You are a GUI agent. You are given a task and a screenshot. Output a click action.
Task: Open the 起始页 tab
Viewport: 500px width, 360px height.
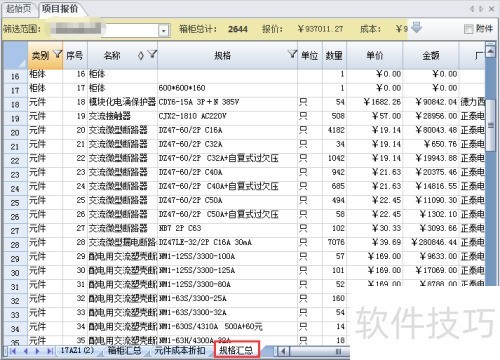(x=19, y=8)
